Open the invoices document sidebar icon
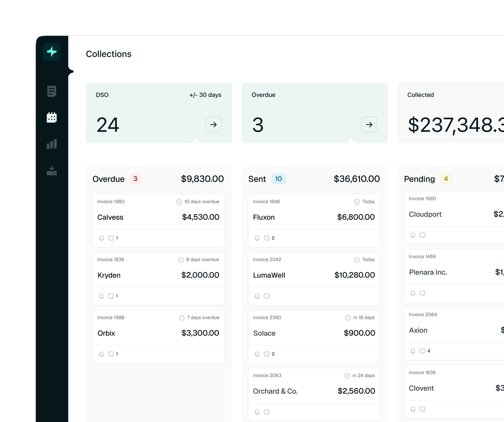504x422 pixels. (52, 91)
